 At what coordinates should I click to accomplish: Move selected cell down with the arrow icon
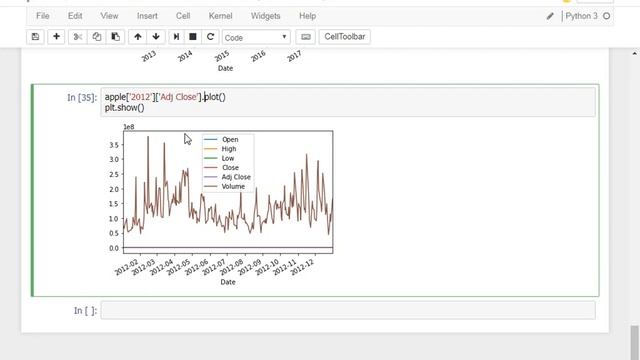point(156,37)
